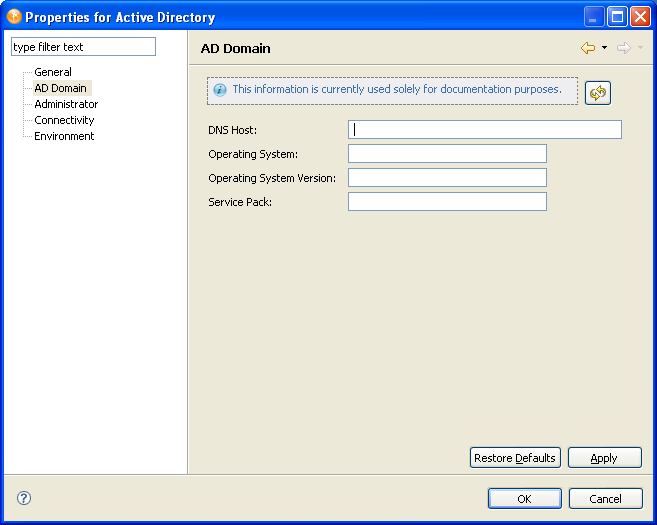The height and width of the screenshot is (525, 657).
Task: Click the forward navigation arrow icon
Action: [x=623, y=48]
